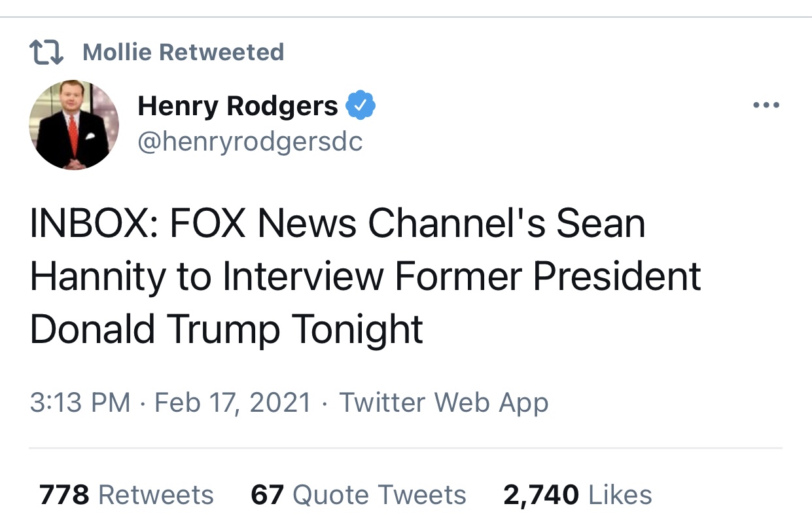Click the blue verified badge
Viewport: 812px width, 527px height.
click(360, 105)
